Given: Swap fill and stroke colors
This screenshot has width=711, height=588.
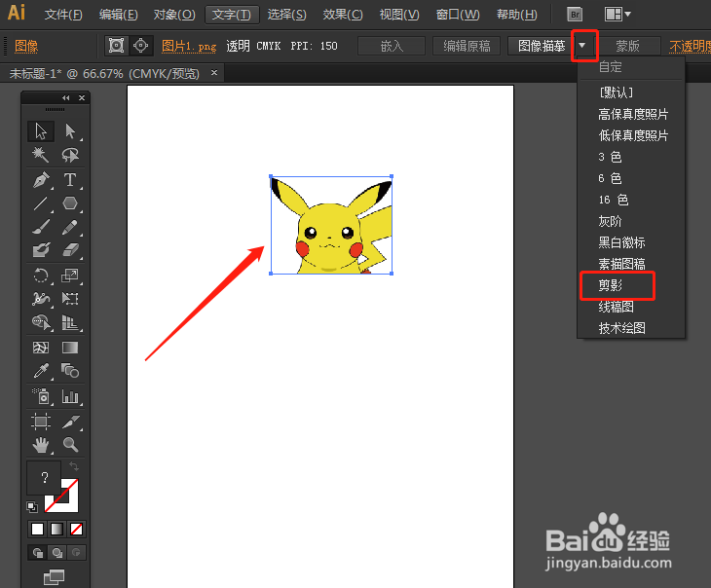Looking at the screenshot, I should click(x=73, y=466).
